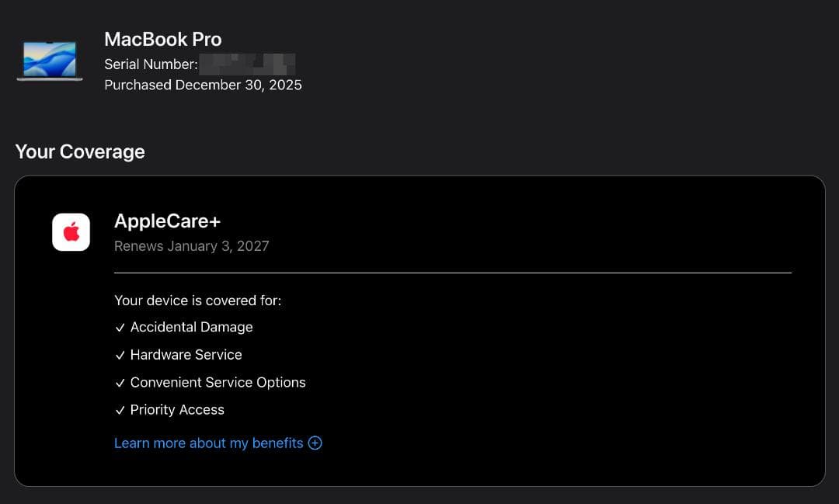
Task: Select the MacBook Pro heading
Action: [162, 39]
